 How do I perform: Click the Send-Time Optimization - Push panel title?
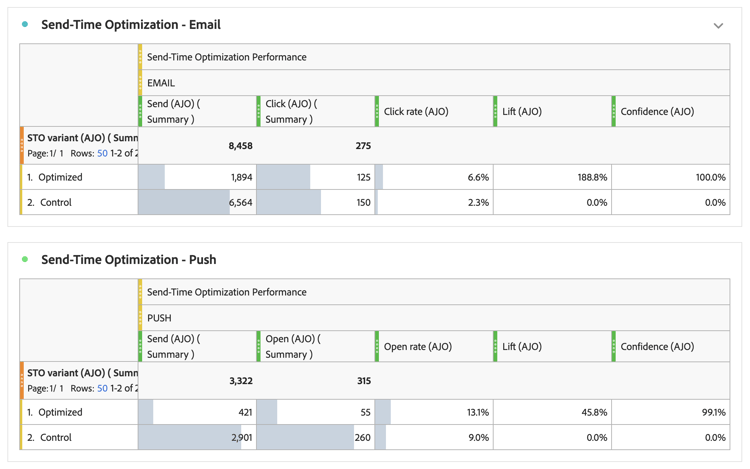[128, 259]
